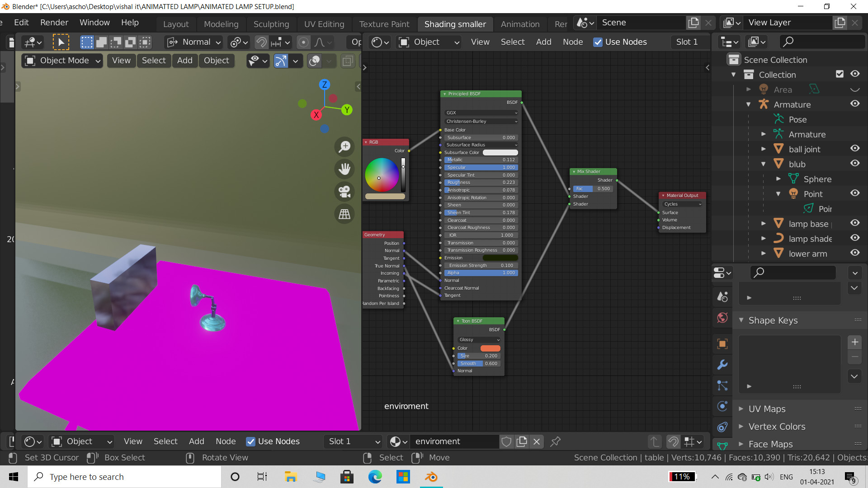The image size is (868, 488).
Task: Open the Render menu in the top bar
Action: (54, 22)
